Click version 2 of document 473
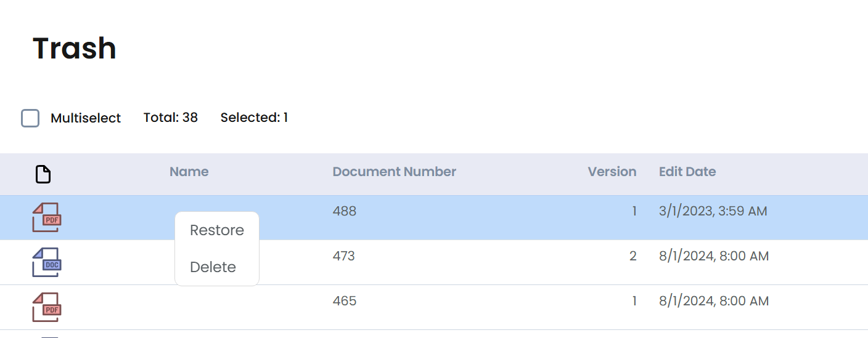This screenshot has width=868, height=338. (633, 256)
